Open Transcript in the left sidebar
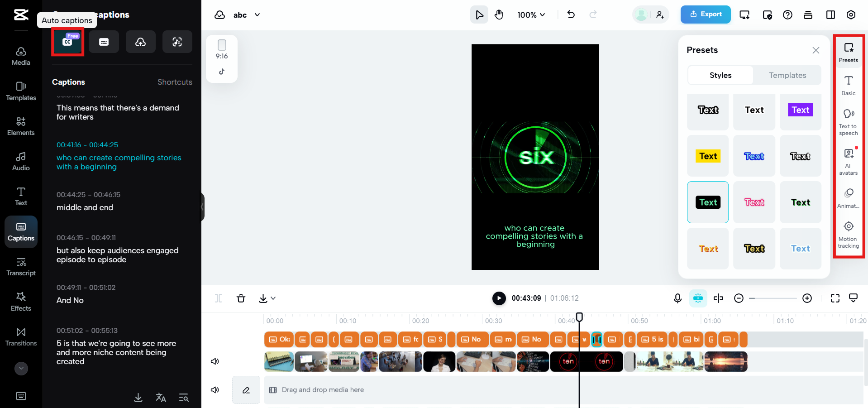The image size is (868, 408). click(x=21, y=267)
